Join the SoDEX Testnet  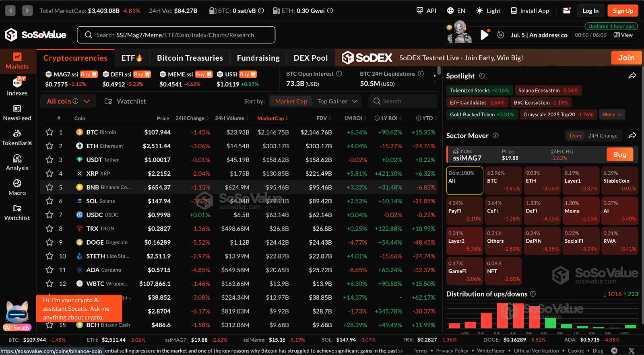[x=626, y=58]
